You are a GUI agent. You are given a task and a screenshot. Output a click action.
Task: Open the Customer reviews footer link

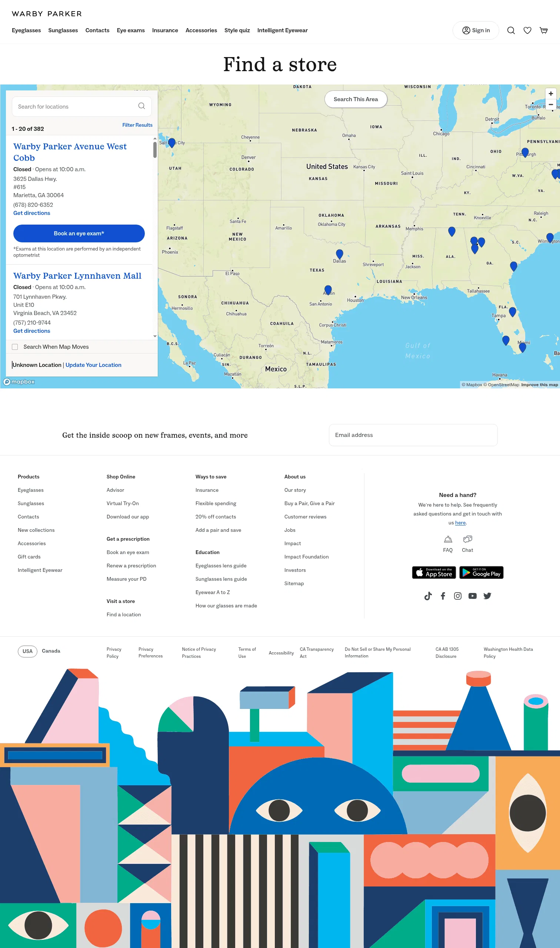point(305,517)
